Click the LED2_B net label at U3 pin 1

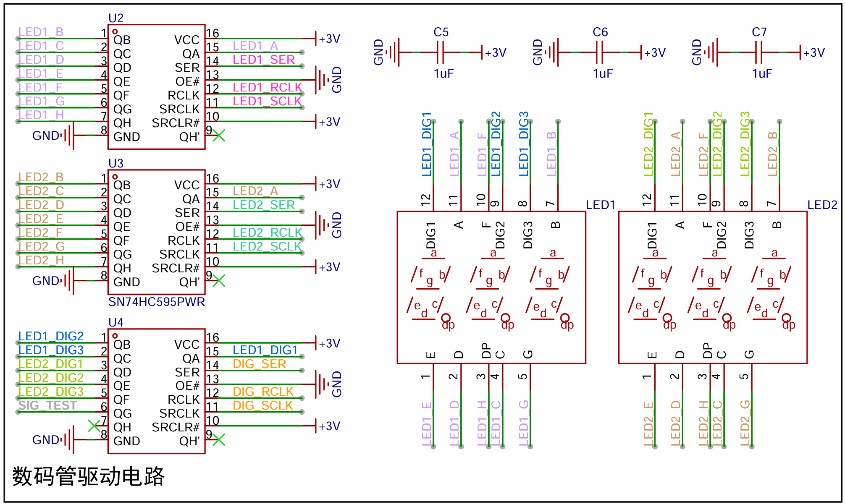tap(41, 177)
